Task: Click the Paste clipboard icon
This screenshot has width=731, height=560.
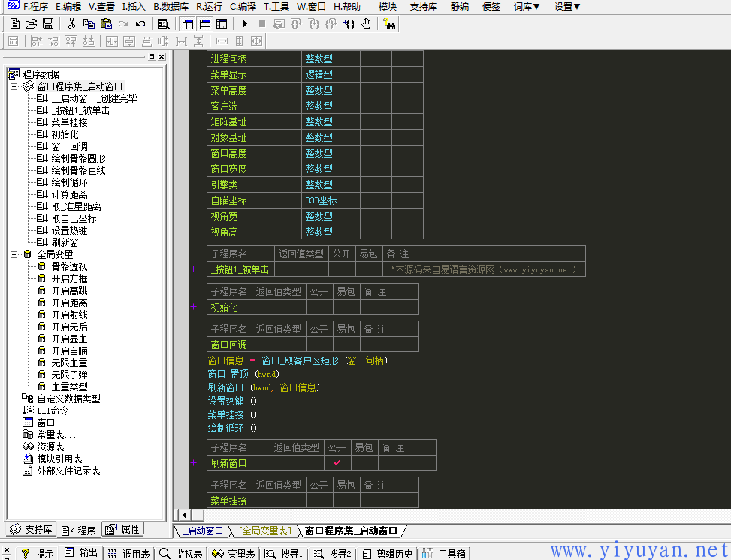Action: tap(106, 24)
